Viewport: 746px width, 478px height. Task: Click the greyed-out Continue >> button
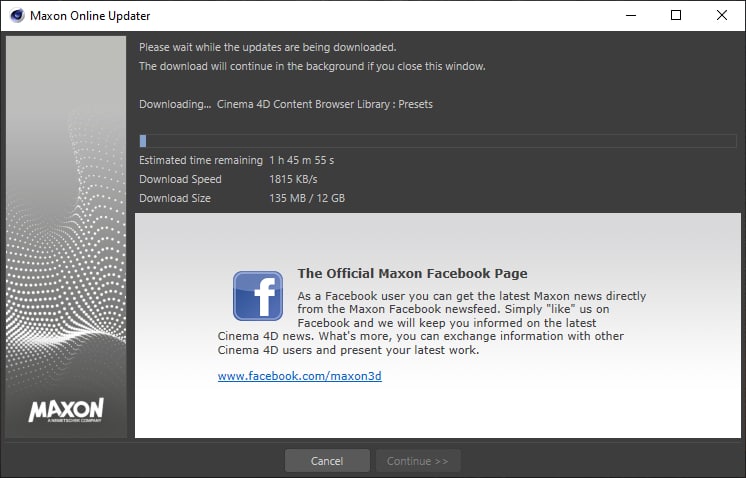(418, 461)
